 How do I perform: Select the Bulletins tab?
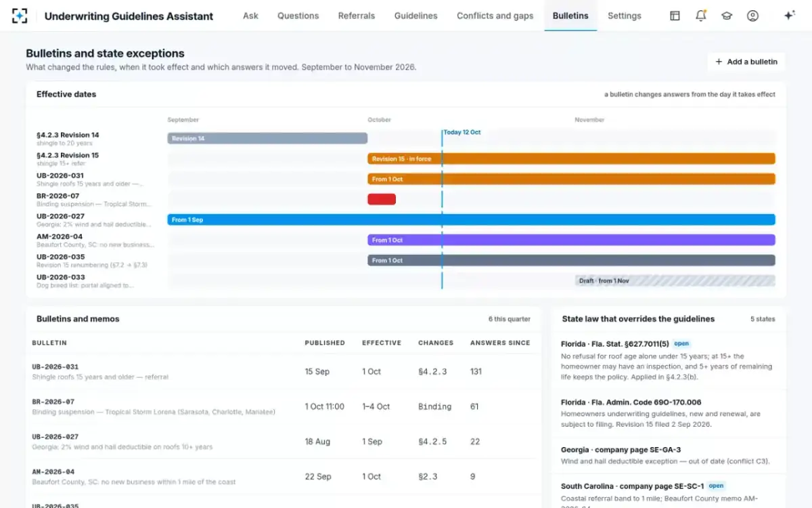tap(570, 16)
